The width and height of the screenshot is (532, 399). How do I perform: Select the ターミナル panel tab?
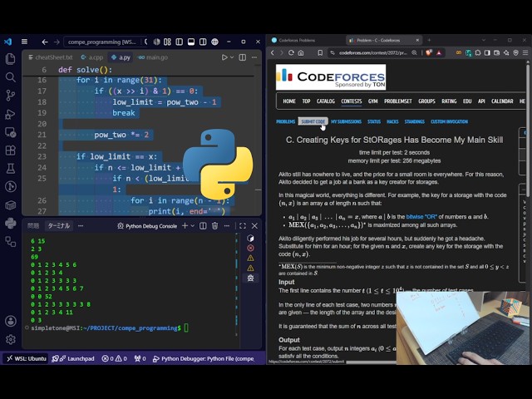pos(59,226)
